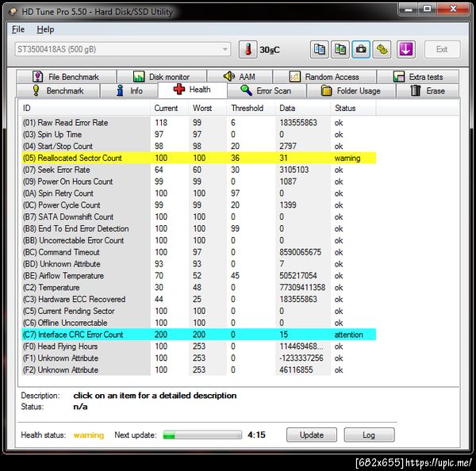This screenshot has height=471, width=476.
Task: Select the Power On Hours Count row
Action: 198,182
